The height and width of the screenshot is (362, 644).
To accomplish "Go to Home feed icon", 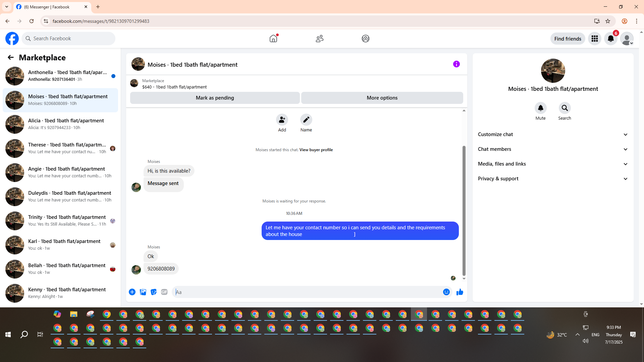I will coord(273,39).
